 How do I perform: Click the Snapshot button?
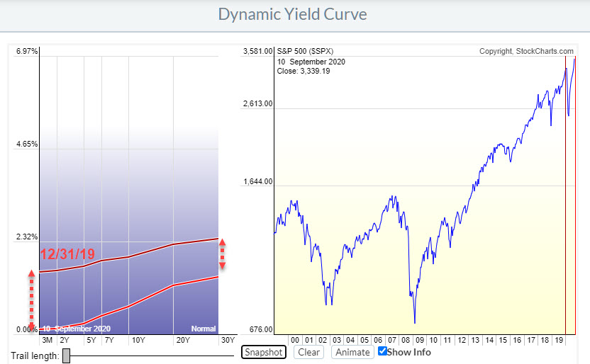(263, 352)
